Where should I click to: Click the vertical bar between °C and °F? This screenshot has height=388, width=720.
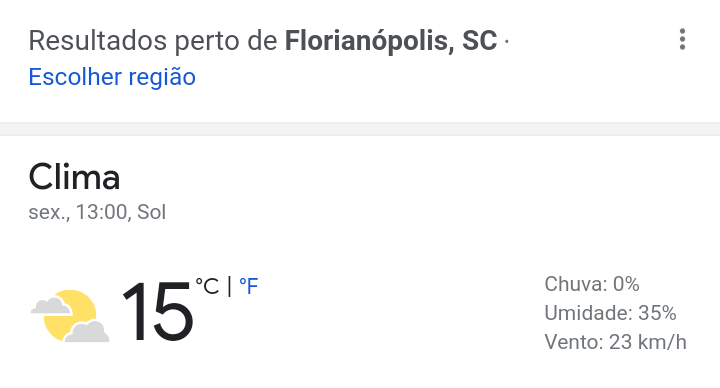point(229,287)
